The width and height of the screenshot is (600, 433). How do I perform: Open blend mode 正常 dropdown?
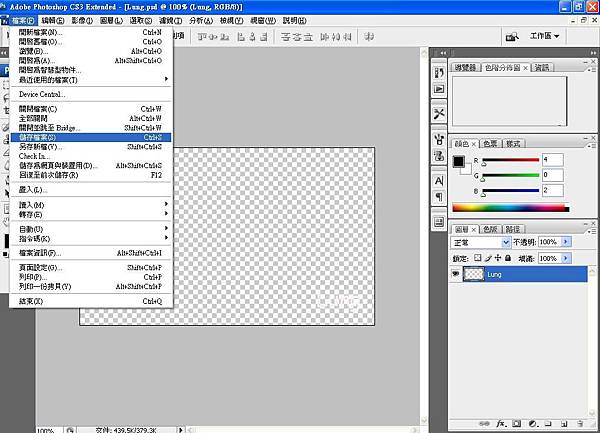coord(481,243)
